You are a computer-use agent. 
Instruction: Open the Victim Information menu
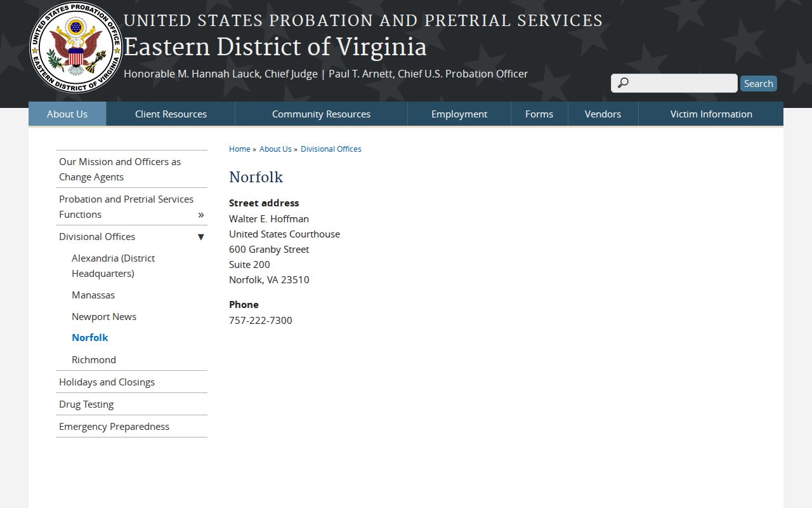(711, 114)
